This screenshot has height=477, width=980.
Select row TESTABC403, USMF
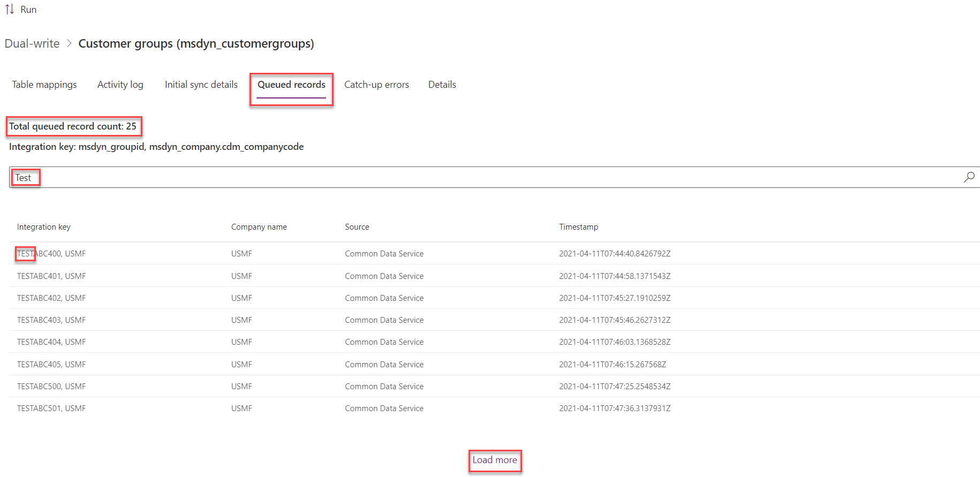pyautogui.click(x=494, y=320)
